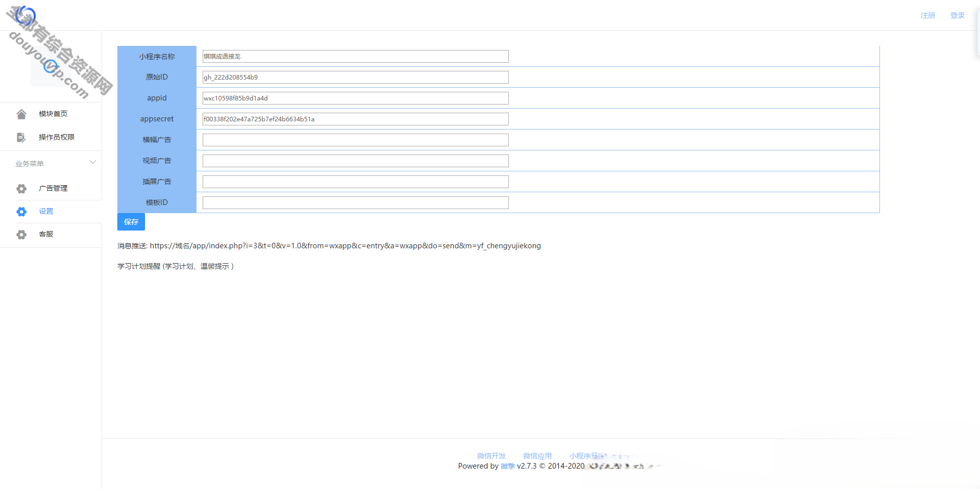
Task: Click the 横幅广告 input field
Action: (x=355, y=140)
